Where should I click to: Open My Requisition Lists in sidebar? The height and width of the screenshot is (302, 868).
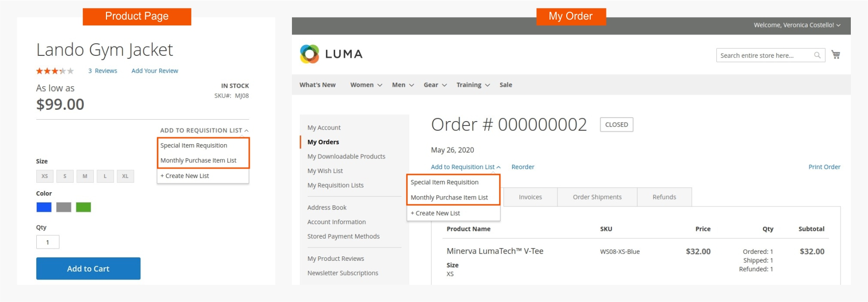pos(335,185)
